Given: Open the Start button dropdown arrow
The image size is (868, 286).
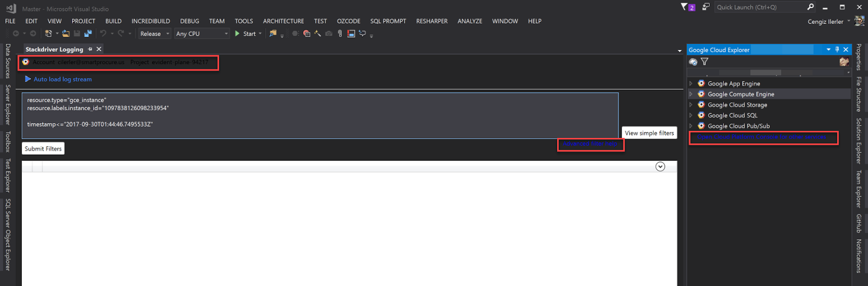Looking at the screenshot, I should pos(260,34).
